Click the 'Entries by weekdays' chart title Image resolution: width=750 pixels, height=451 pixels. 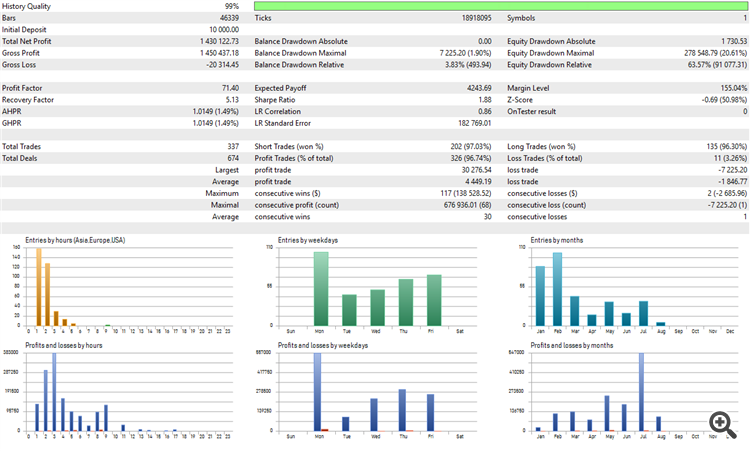click(308, 240)
